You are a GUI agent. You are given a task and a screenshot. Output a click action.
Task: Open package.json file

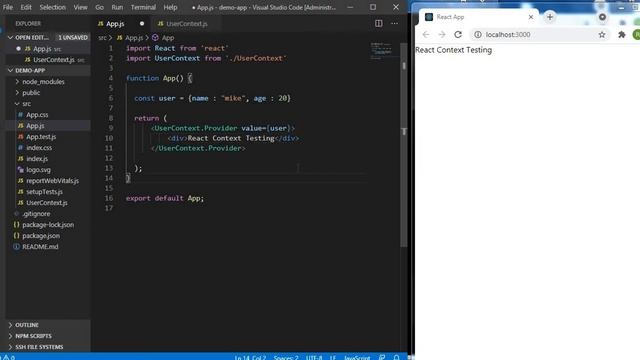[x=41, y=236]
